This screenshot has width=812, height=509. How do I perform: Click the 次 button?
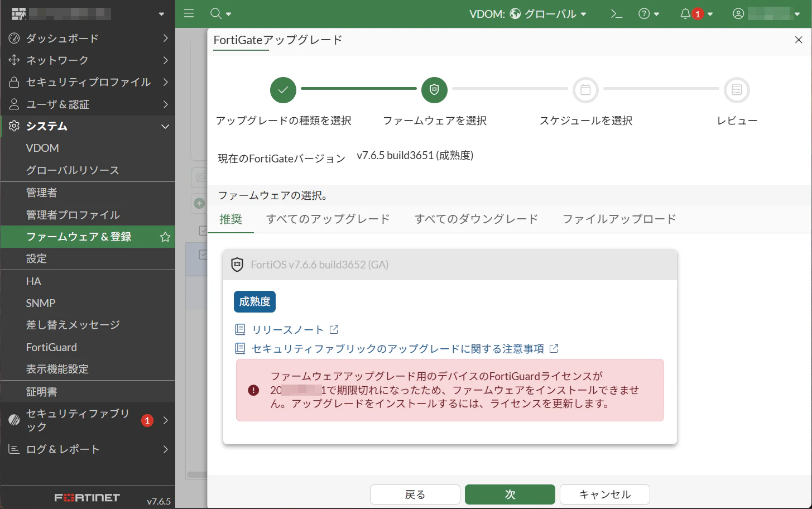pos(509,494)
